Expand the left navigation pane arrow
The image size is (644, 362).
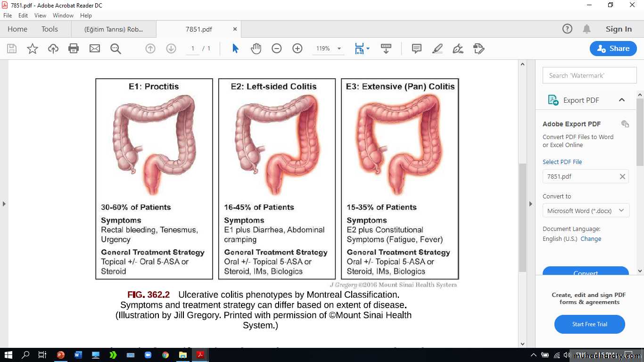(4, 204)
